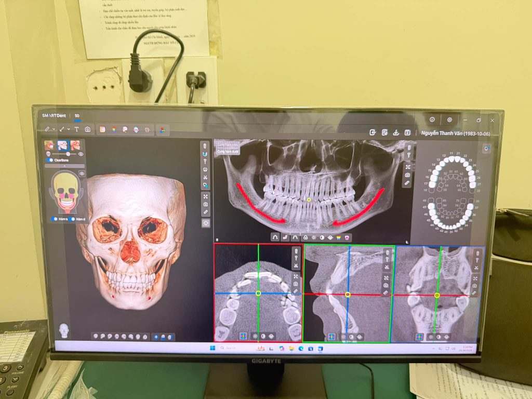Click the pink tooth icon under panorama
This screenshot has width=532, height=399.
[x=347, y=238]
